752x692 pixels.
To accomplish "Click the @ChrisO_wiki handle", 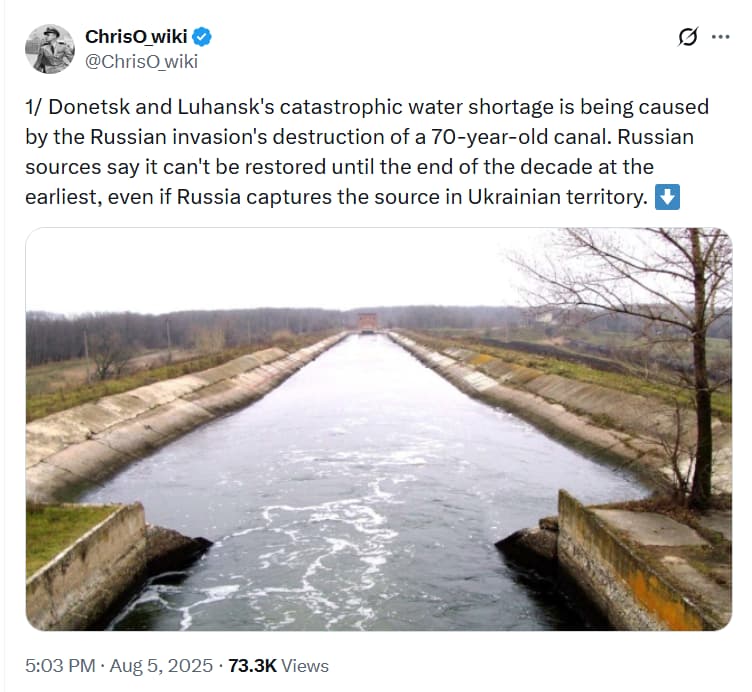I will [x=141, y=62].
